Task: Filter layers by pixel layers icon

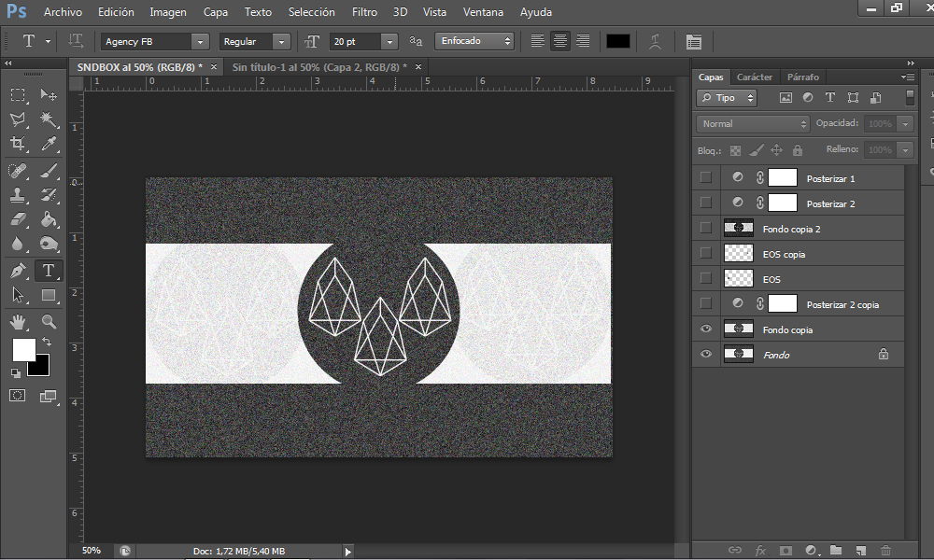Action: (x=785, y=98)
